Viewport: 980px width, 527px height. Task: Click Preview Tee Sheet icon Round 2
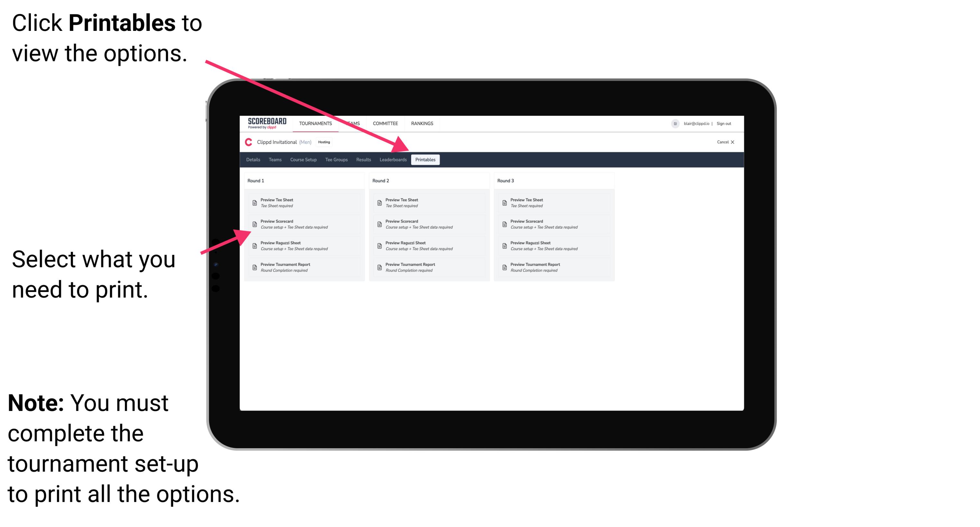[x=379, y=203]
